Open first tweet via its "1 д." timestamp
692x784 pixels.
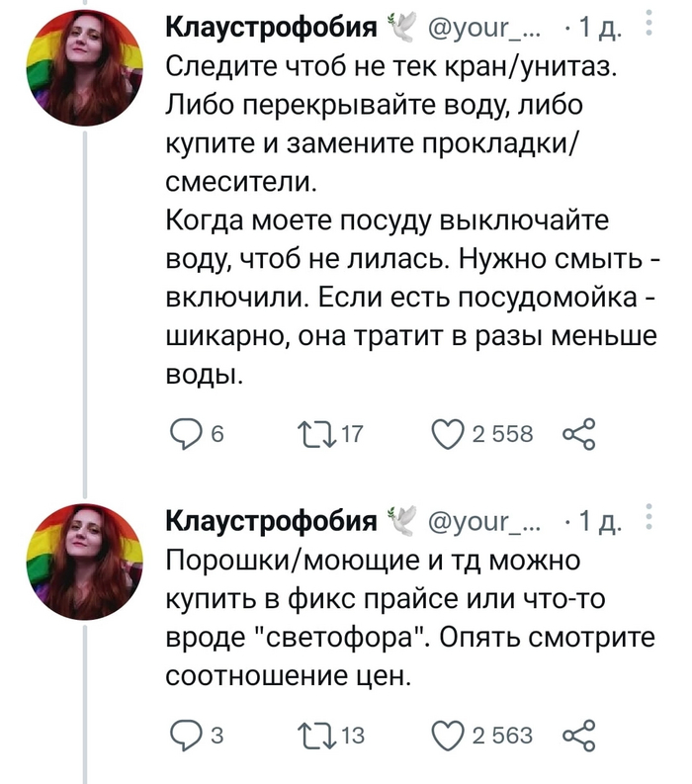(x=599, y=30)
